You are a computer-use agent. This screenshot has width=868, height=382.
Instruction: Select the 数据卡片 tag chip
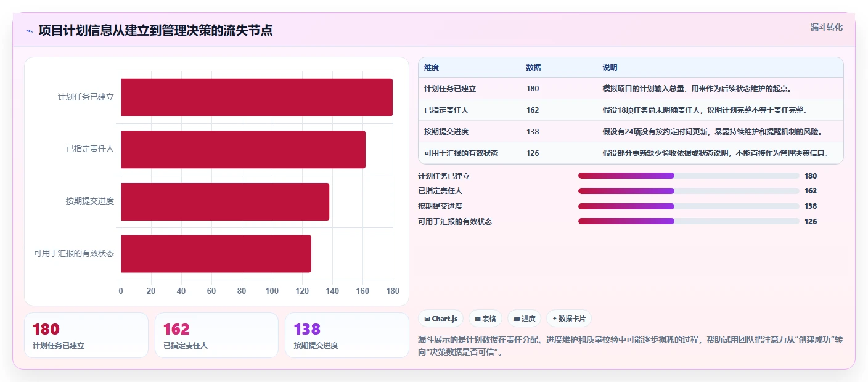[568, 319]
